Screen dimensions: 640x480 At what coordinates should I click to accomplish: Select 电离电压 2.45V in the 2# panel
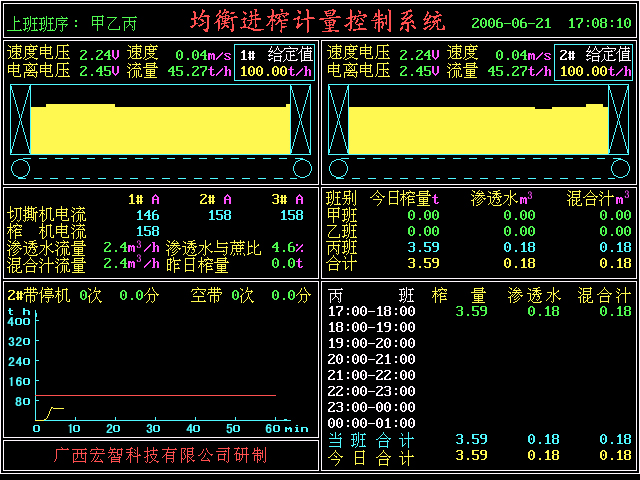pos(383,71)
